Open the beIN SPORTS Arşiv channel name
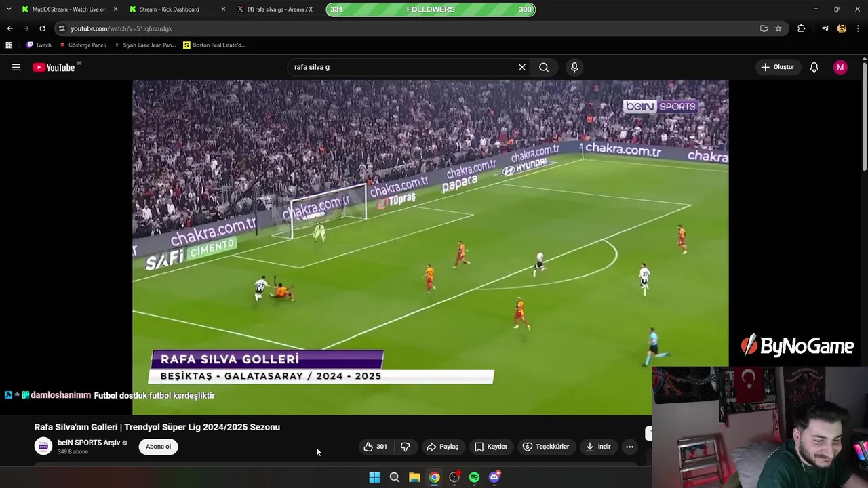868x488 pixels. coord(89,443)
